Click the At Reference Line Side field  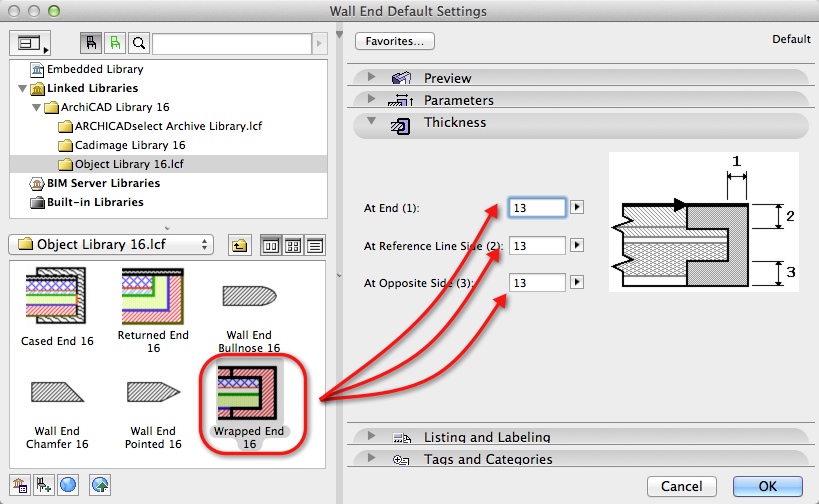pyautogui.click(x=537, y=245)
